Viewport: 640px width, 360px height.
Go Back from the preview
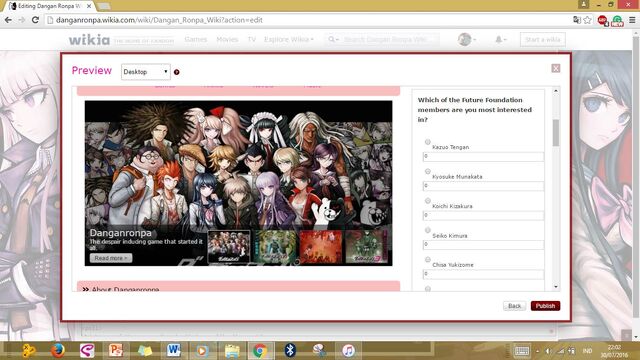(x=514, y=306)
